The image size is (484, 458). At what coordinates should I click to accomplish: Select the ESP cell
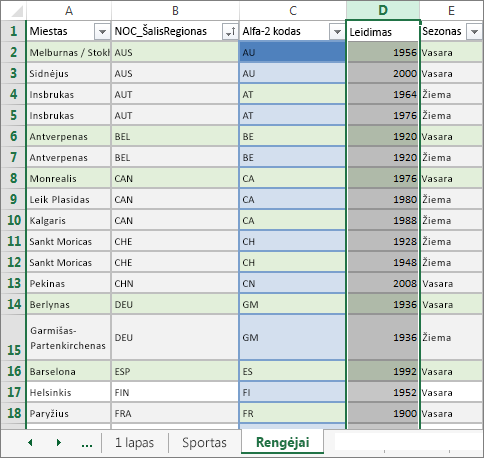tap(175, 371)
